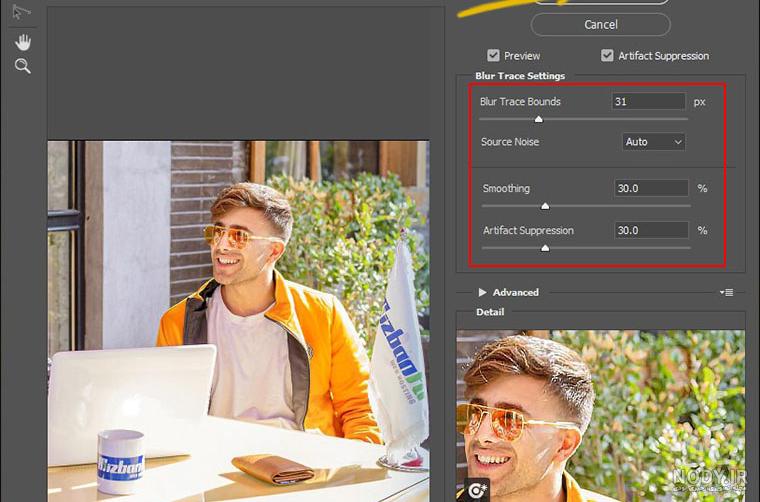
Task: Select the Hand tool
Action: click(23, 43)
